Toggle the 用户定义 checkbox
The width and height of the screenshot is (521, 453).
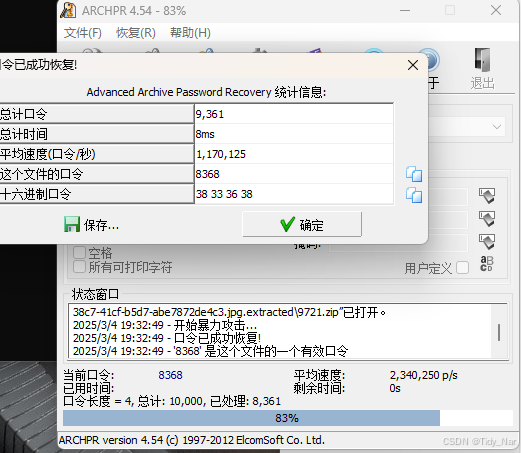tap(462, 268)
